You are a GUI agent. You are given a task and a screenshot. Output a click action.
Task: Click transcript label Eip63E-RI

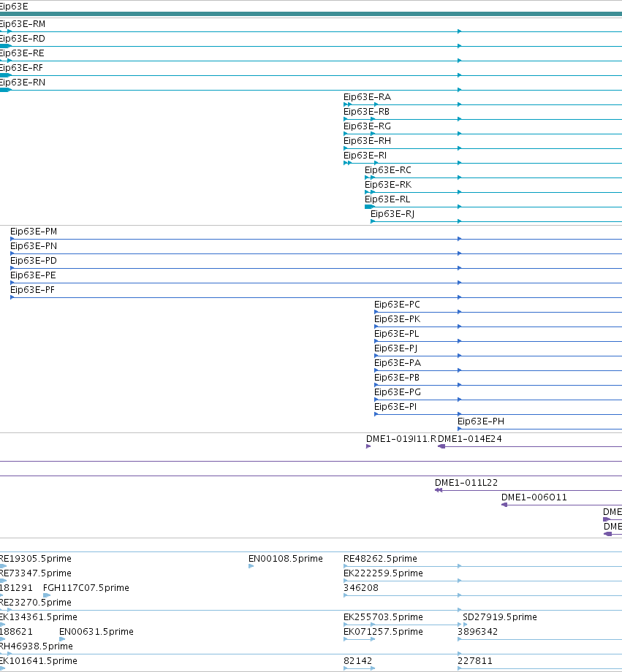click(365, 155)
